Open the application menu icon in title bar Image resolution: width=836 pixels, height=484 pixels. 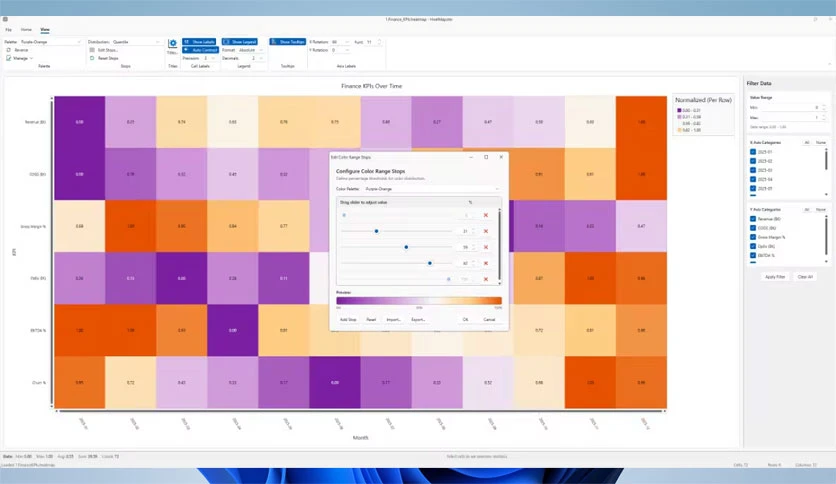click(x=5, y=19)
